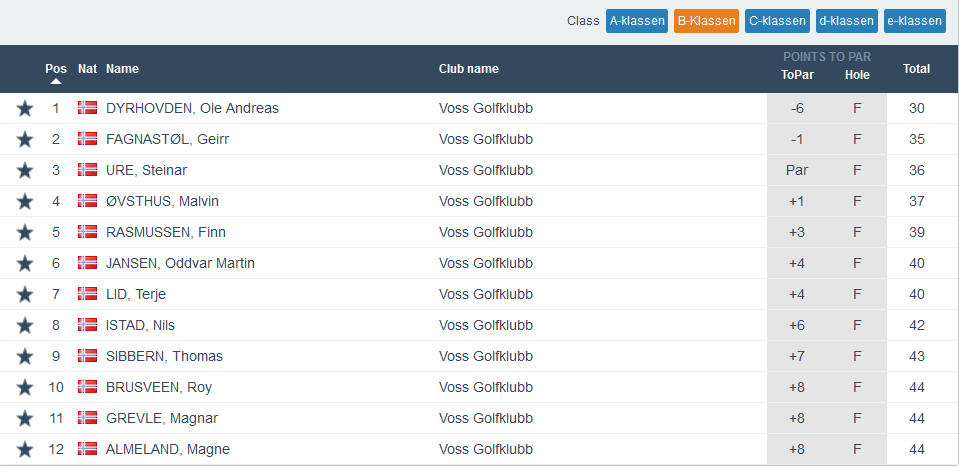
Task: Select the C-klassen class tab
Action: click(x=776, y=21)
